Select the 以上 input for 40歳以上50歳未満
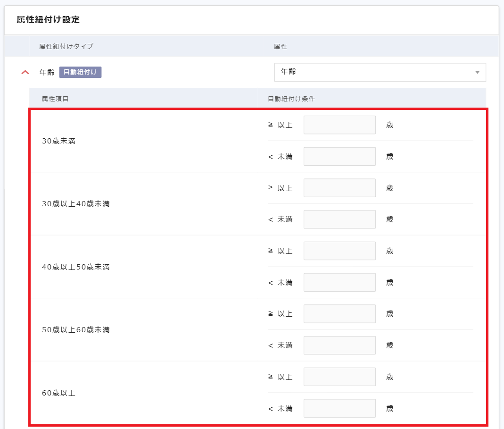 click(339, 251)
